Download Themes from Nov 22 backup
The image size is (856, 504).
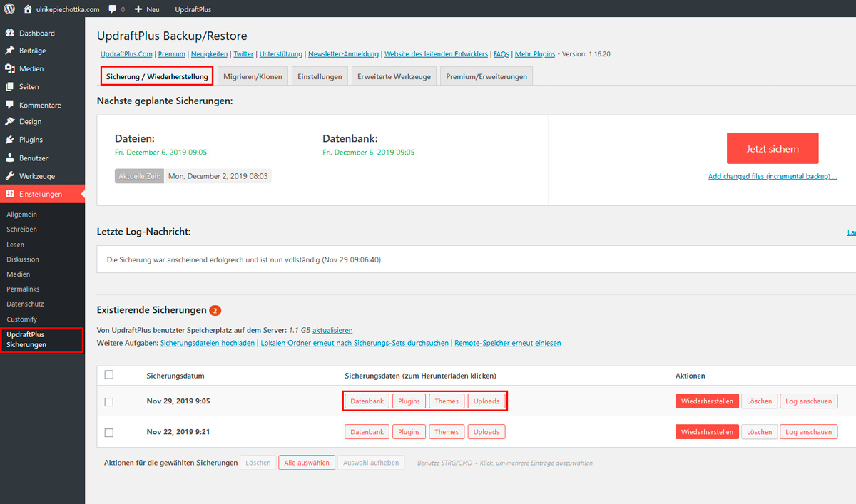pyautogui.click(x=447, y=432)
